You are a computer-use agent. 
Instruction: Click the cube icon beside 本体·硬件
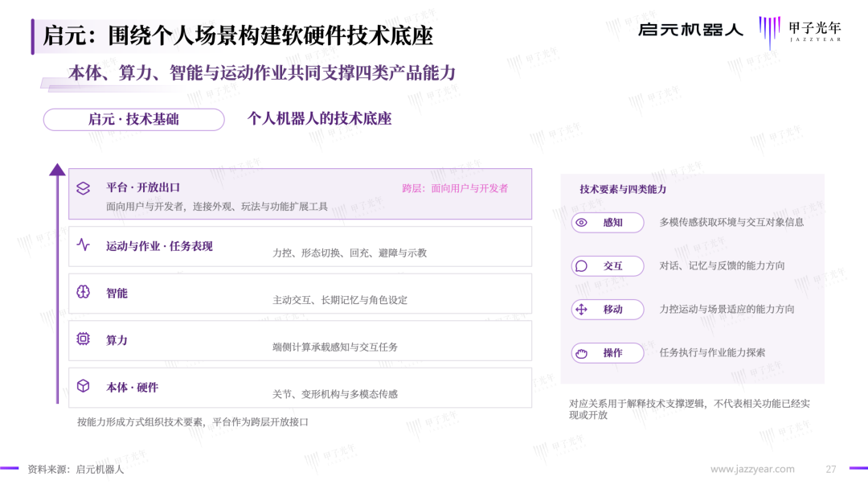[x=83, y=386]
